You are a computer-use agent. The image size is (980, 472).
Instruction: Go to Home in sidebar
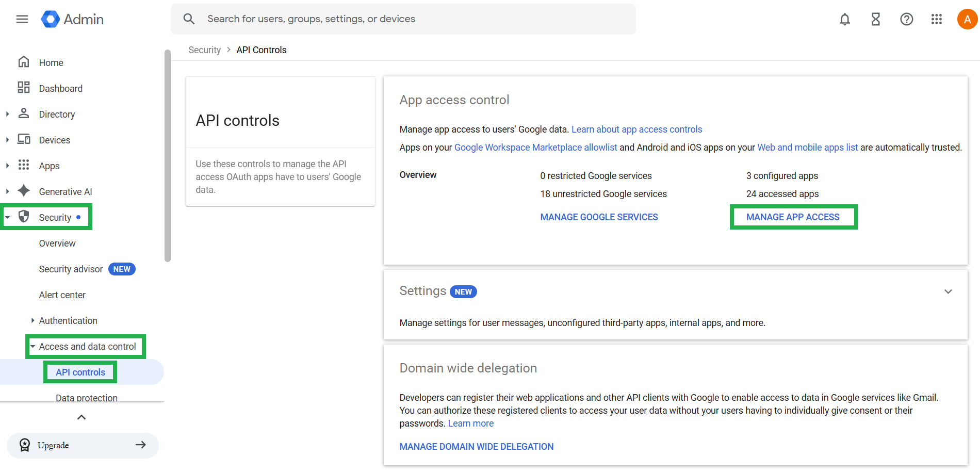[x=51, y=63]
